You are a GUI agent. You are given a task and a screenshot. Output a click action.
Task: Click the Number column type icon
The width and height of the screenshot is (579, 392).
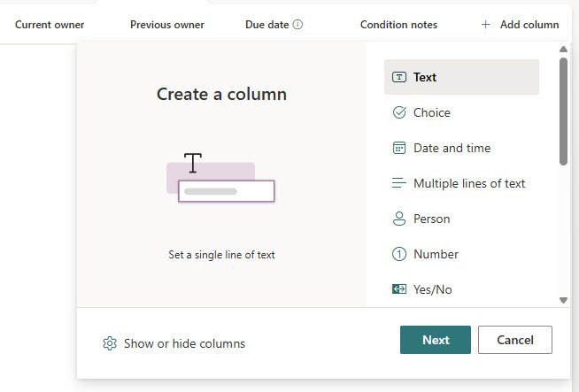tap(398, 254)
